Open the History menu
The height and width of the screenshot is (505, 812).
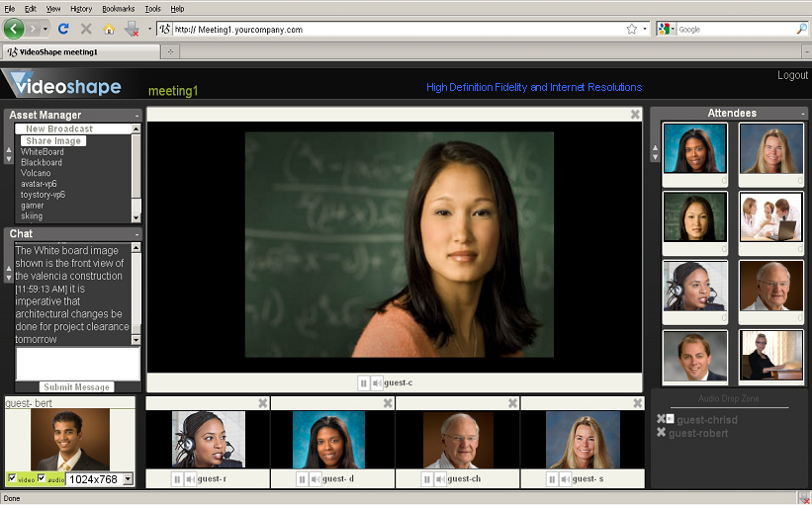tap(81, 8)
